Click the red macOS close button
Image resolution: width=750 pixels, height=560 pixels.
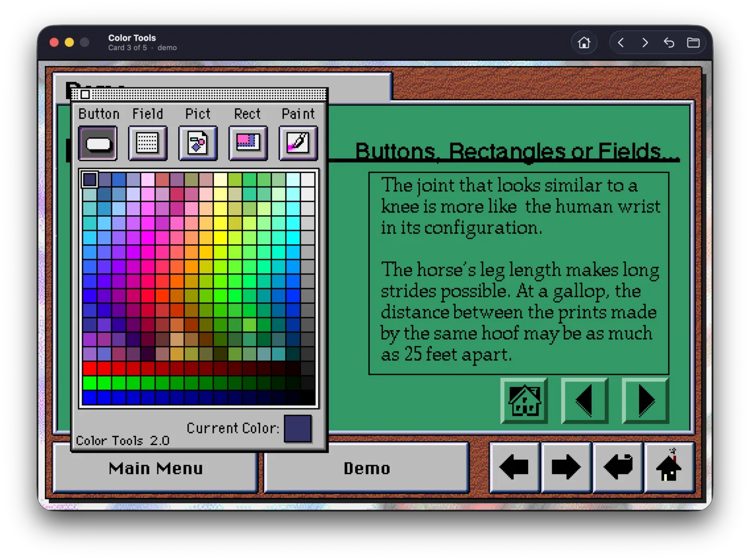click(54, 42)
